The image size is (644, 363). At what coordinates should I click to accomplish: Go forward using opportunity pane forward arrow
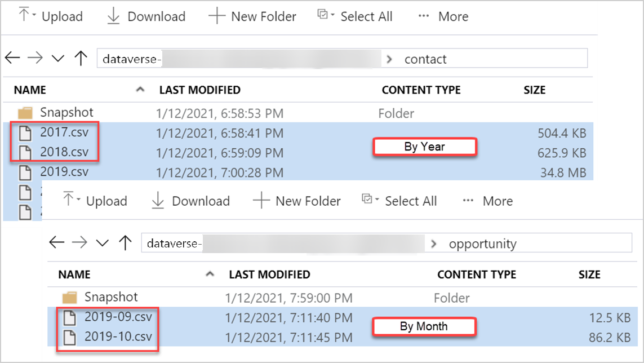click(79, 242)
